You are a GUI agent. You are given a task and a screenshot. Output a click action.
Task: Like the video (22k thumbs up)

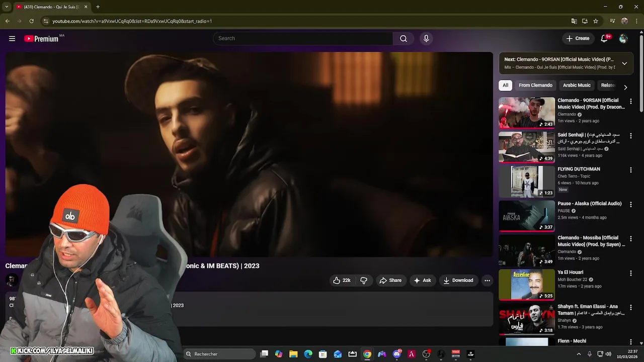click(342, 281)
